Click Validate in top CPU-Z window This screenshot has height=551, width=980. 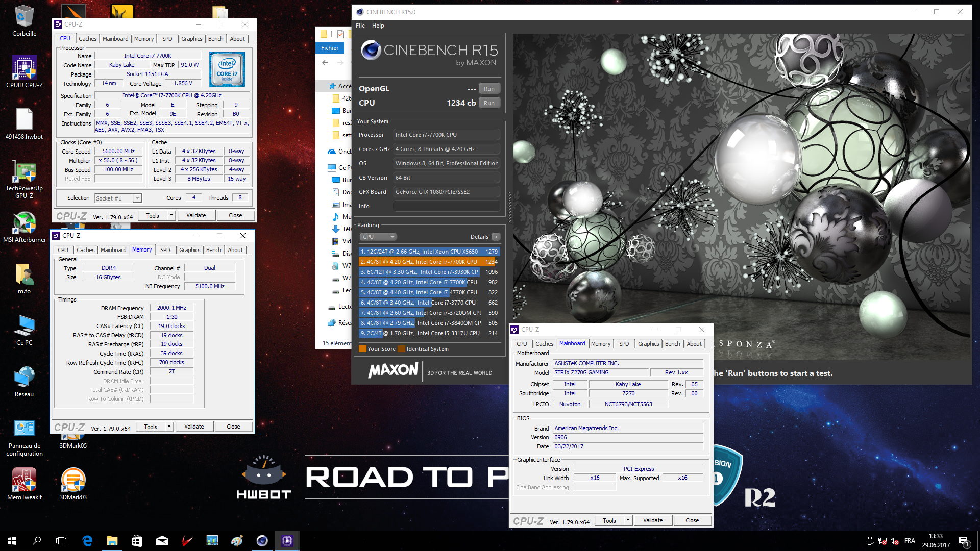click(x=196, y=215)
